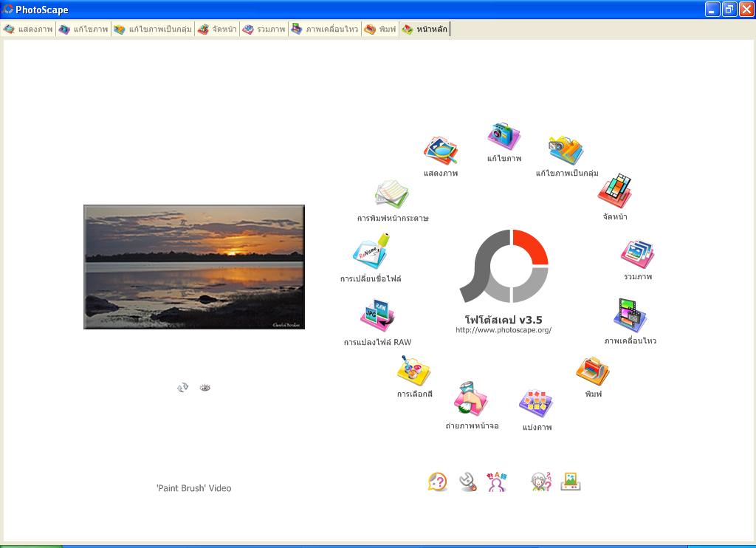
Task: Select the หน้าหลัก home tab
Action: pos(425,29)
